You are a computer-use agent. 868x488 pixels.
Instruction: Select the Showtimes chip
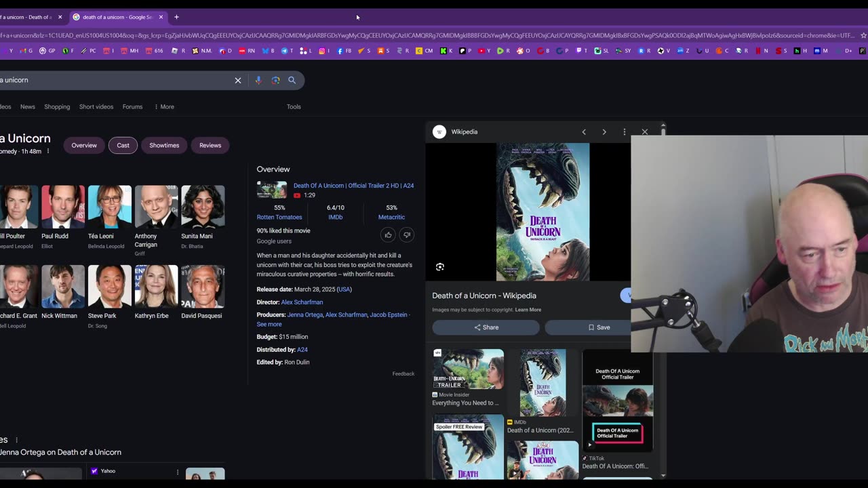click(164, 145)
